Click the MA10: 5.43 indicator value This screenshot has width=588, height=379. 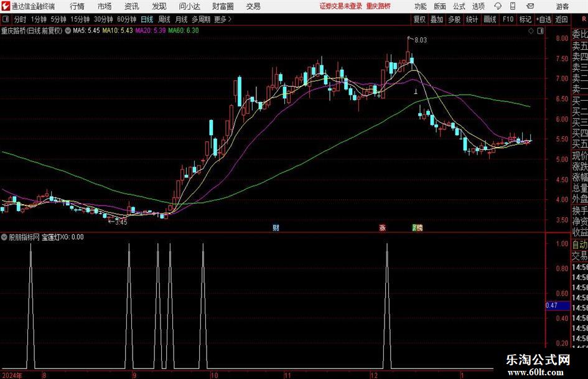(x=118, y=30)
